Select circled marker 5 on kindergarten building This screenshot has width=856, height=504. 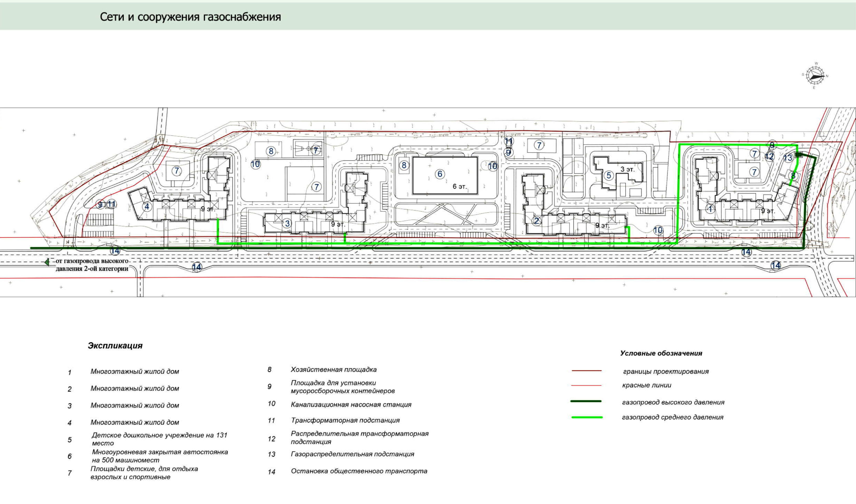tap(609, 176)
